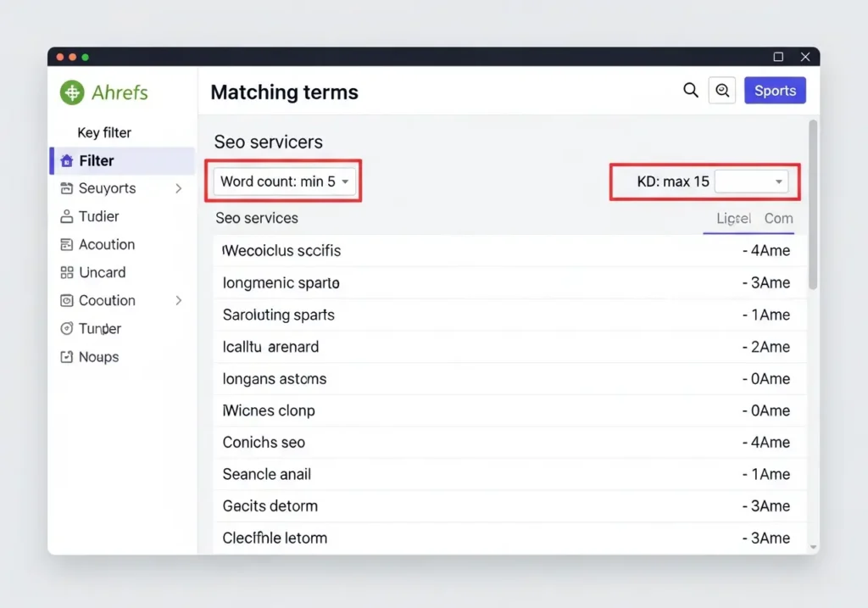Open the KD max 15 dropdown
Screen dimensions: 868x608
tap(751, 181)
